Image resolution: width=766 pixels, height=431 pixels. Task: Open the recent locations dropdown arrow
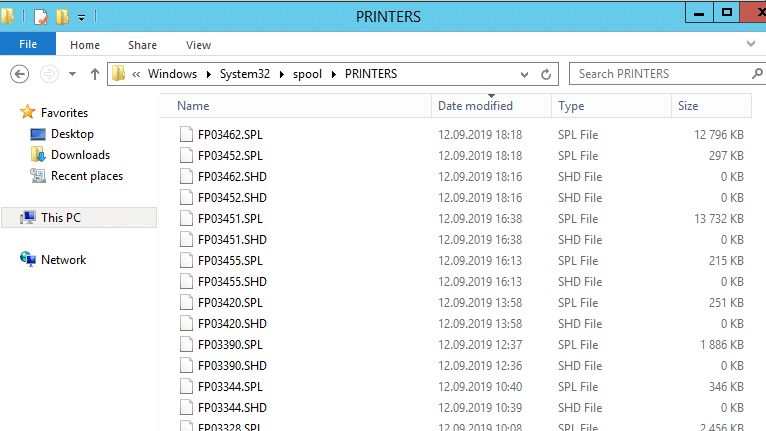[x=72, y=74]
